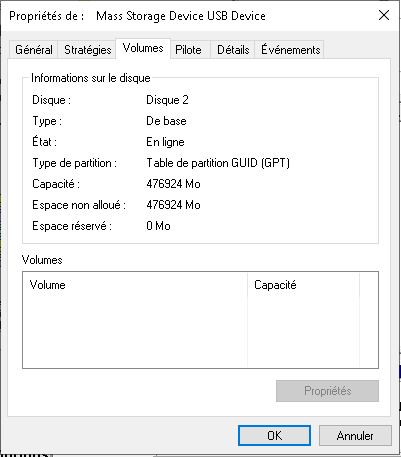
Task: Close the device properties window
Action: 384,15
